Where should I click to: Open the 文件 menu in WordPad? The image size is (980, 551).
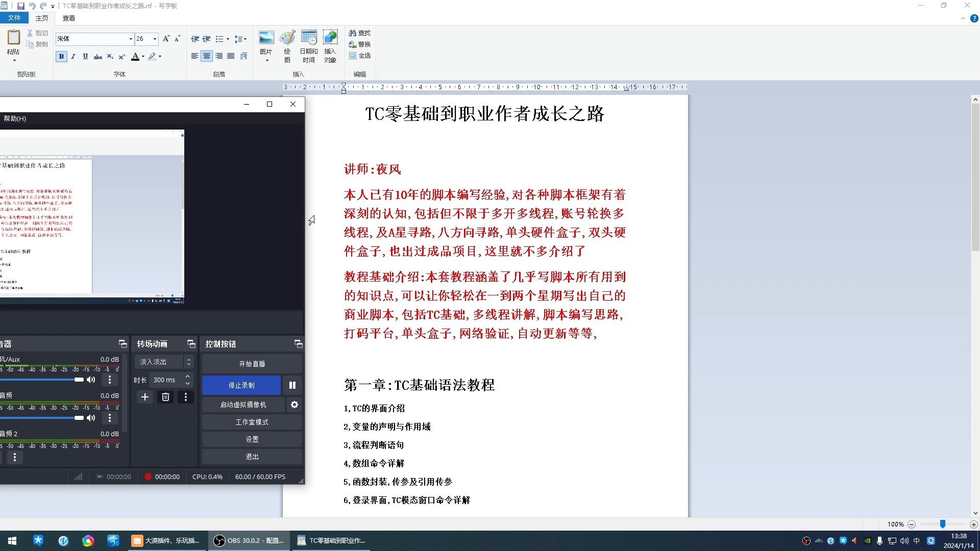point(14,18)
